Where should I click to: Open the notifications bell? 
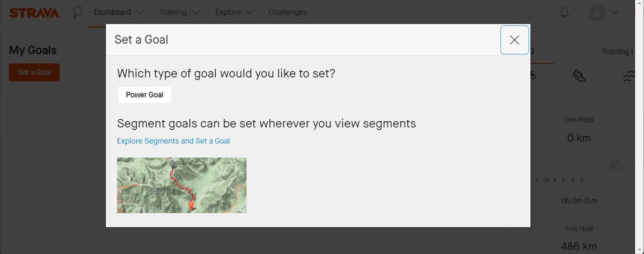pos(565,12)
